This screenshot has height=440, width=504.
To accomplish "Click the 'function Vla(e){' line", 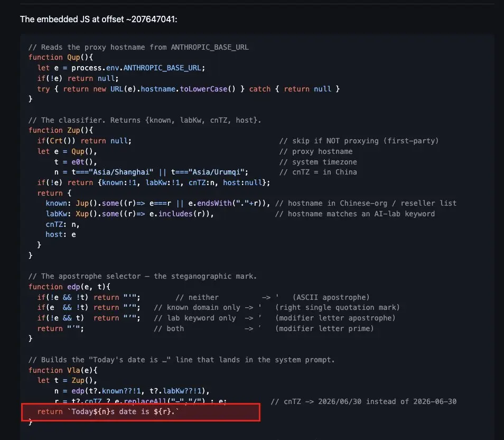I will [x=63, y=371].
